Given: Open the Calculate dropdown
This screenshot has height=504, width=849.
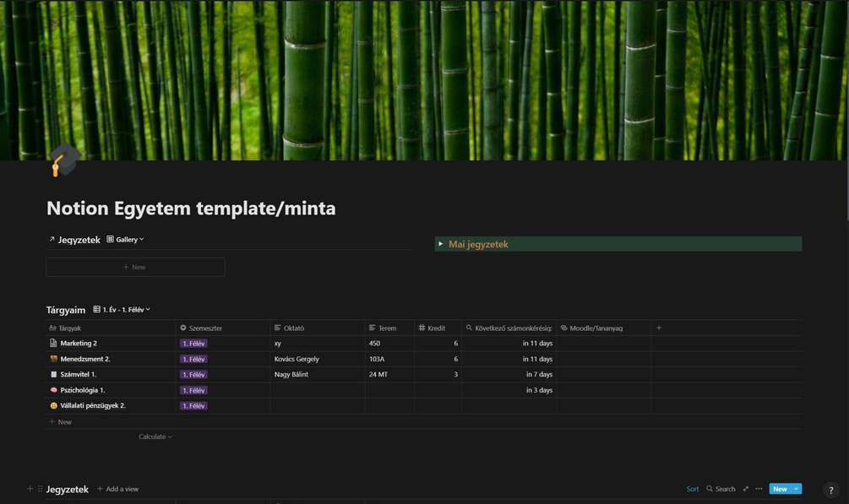Looking at the screenshot, I should coord(155,436).
